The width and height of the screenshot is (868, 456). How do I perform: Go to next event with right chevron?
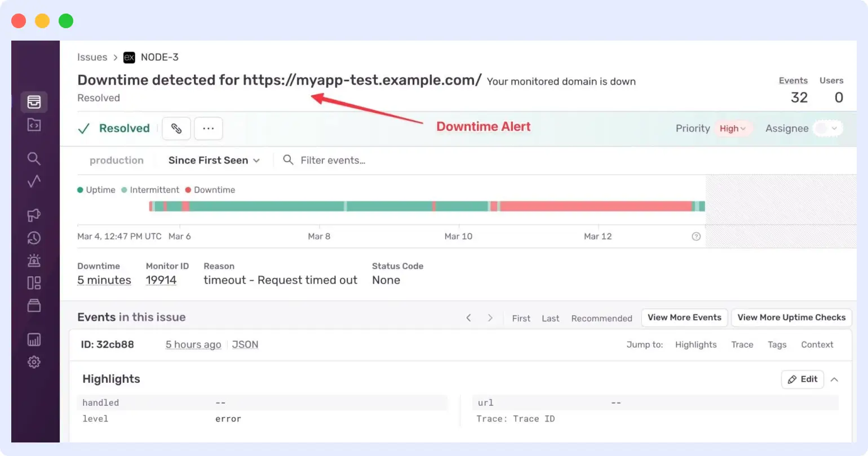490,318
